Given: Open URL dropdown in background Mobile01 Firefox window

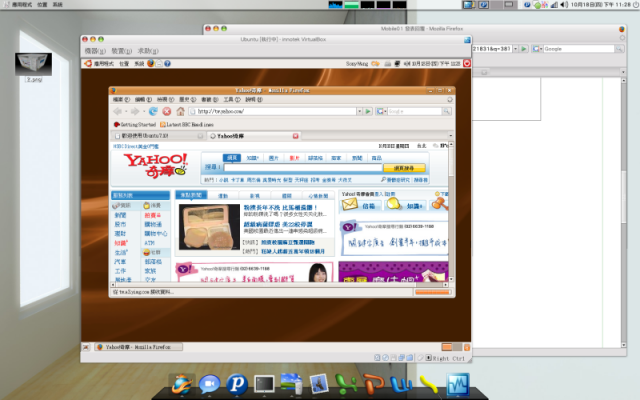Looking at the screenshot, I should tap(516, 49).
